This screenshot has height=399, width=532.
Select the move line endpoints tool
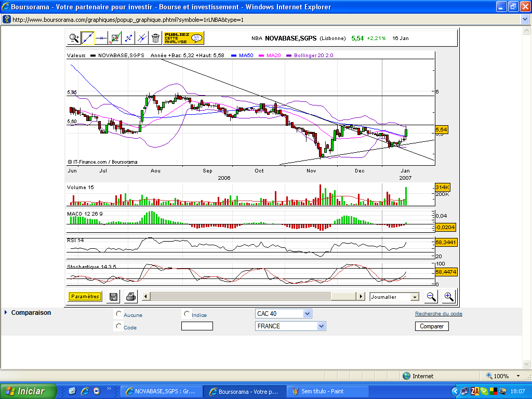coord(128,38)
